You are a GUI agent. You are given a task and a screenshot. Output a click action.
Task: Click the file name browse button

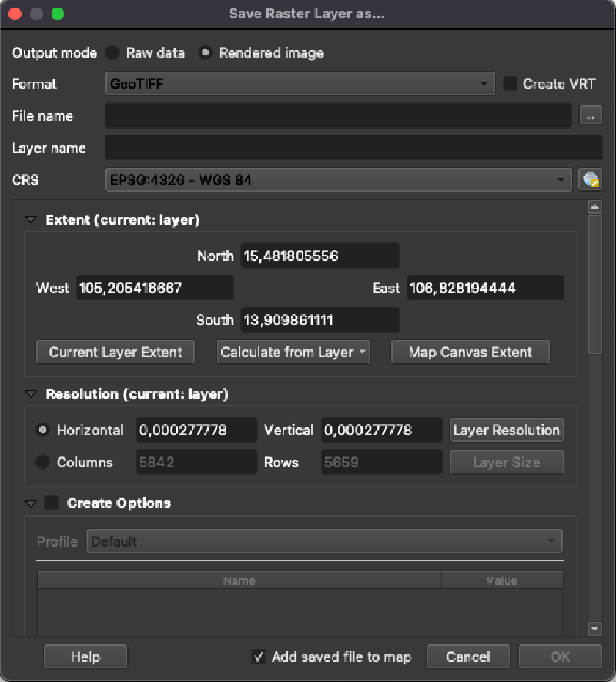click(591, 116)
